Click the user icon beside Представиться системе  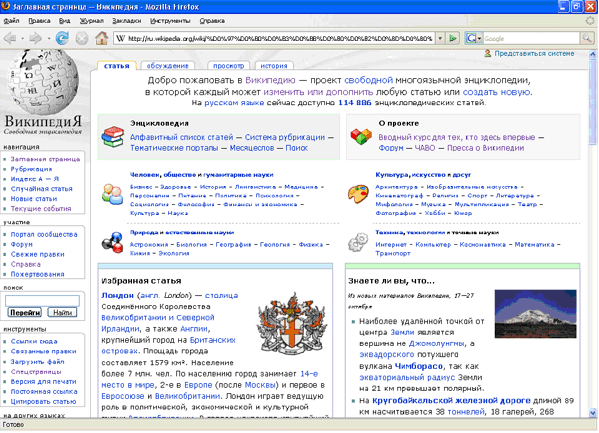tap(488, 54)
